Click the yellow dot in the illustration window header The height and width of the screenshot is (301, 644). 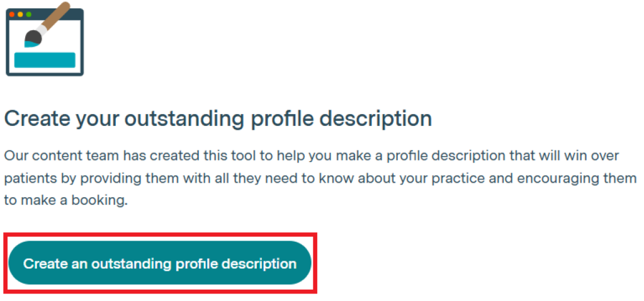click(x=20, y=14)
